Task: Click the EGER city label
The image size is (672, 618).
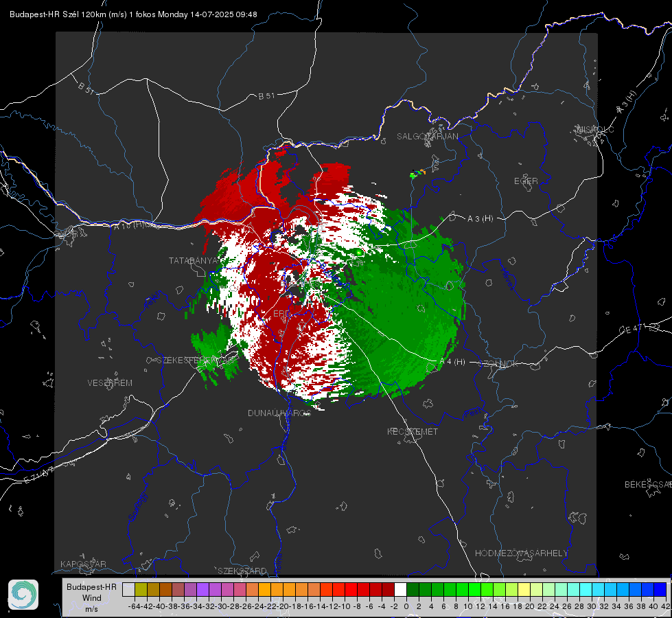Action: tap(526, 181)
